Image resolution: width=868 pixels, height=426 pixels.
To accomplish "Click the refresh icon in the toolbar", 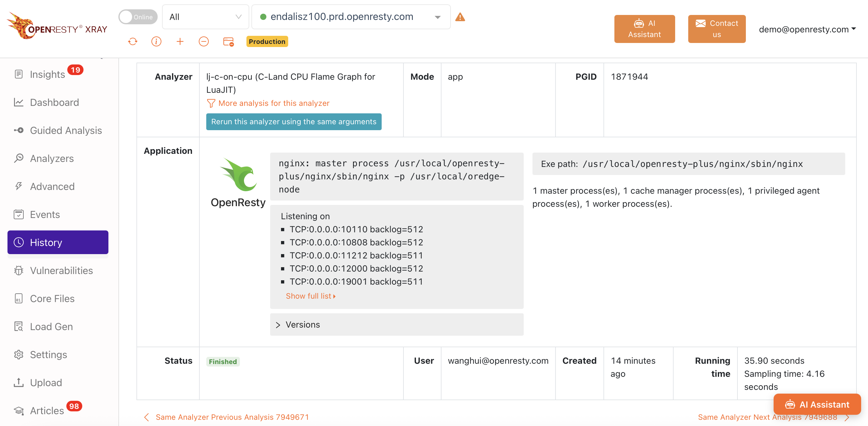I will pos(133,41).
